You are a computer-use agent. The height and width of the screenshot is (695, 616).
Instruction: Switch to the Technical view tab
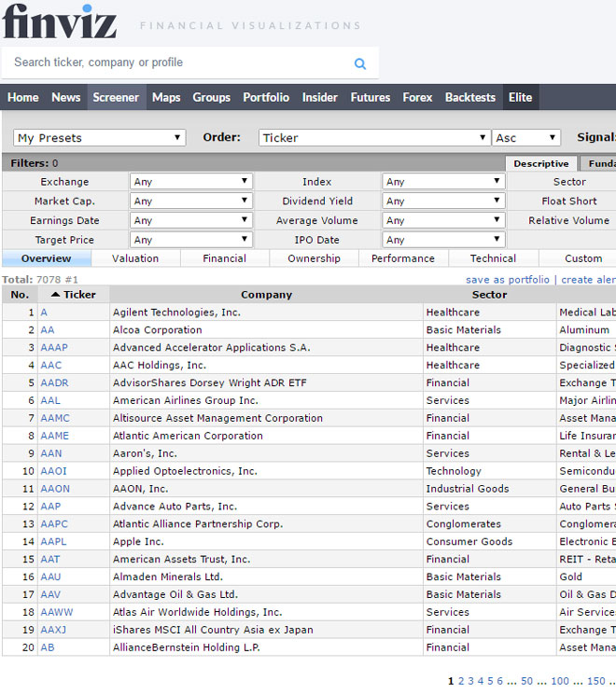tap(493, 258)
